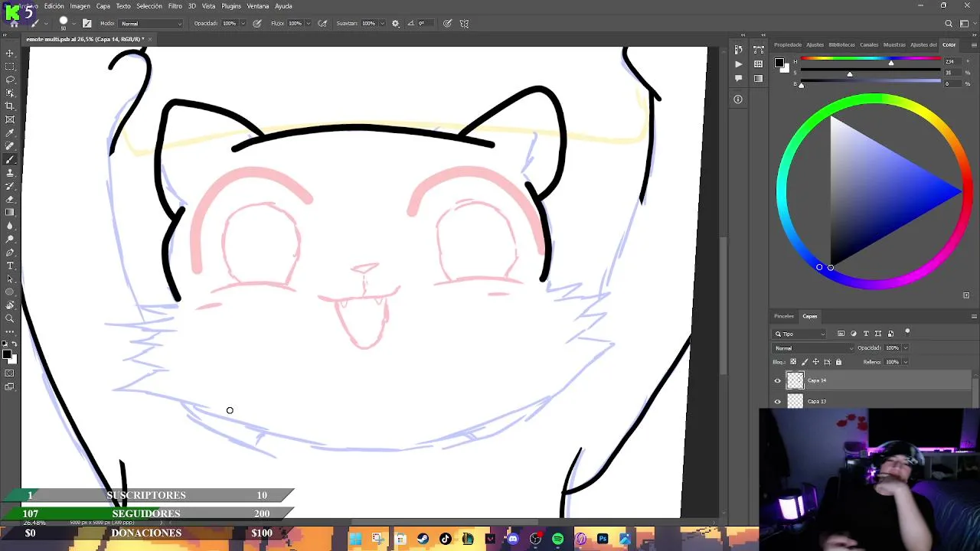
Task: Select the Brush tool in left toolbar
Action: pos(10,160)
